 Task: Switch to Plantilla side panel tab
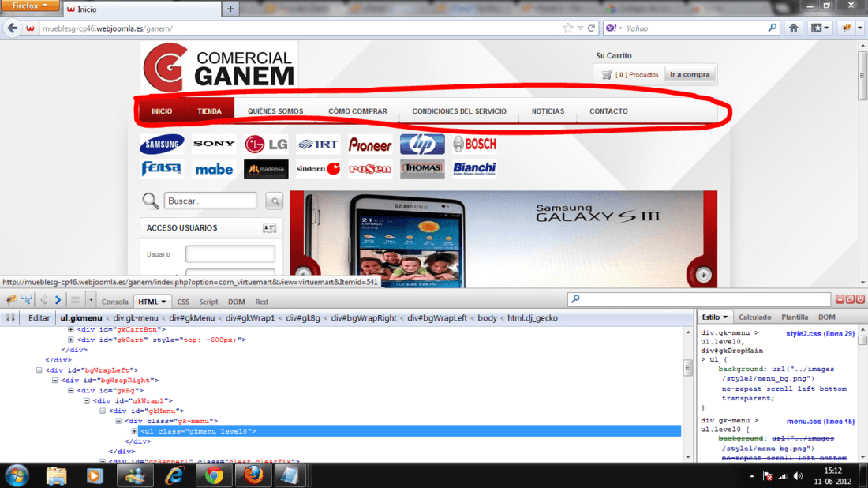795,317
